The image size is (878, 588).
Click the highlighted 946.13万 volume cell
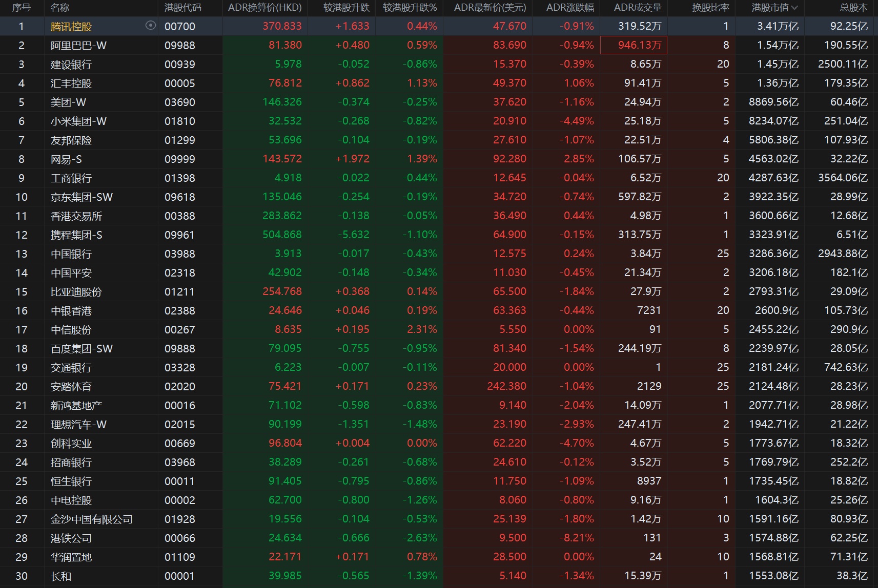click(x=634, y=45)
